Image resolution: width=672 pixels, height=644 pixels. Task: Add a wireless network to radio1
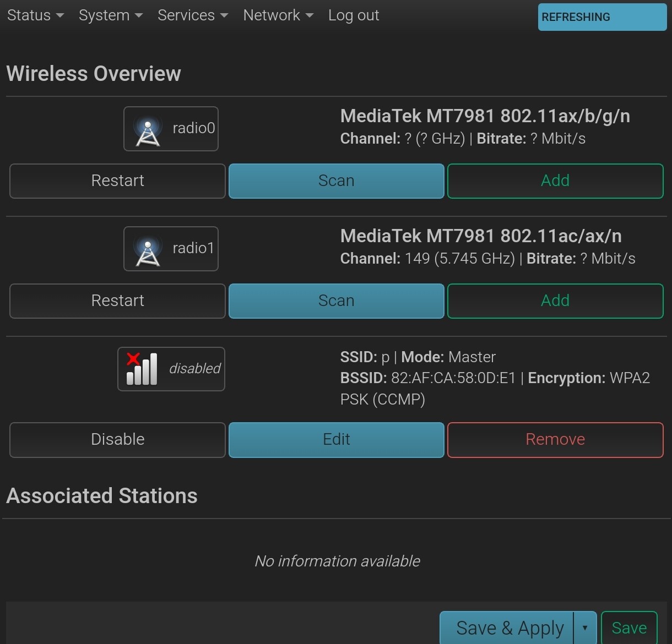[x=555, y=301]
